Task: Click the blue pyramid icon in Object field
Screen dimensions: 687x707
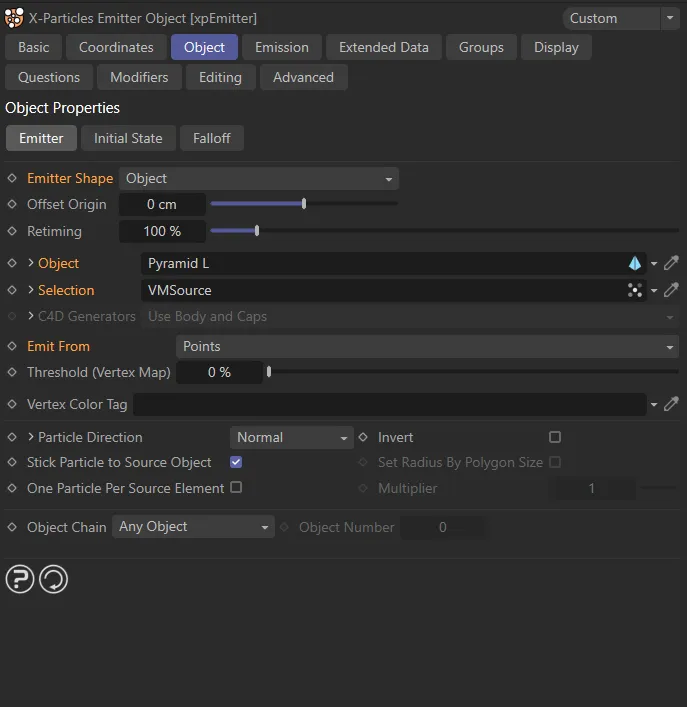Action: (x=635, y=263)
